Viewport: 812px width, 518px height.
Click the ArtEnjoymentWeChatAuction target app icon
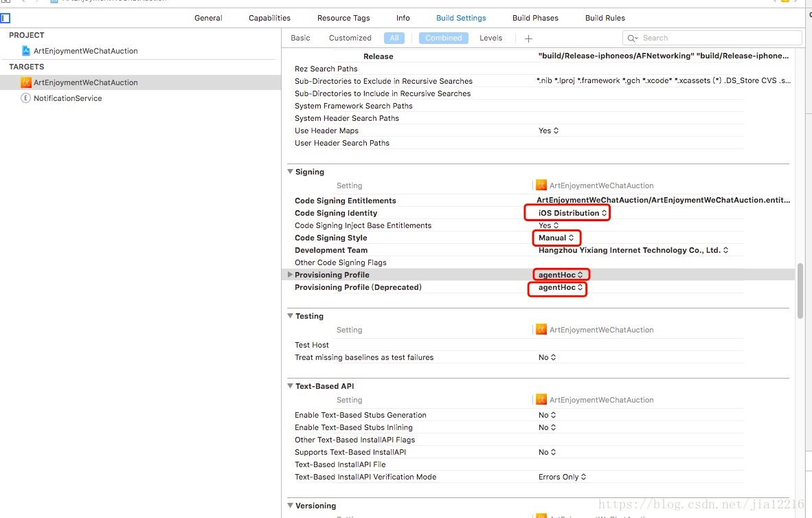coord(26,82)
